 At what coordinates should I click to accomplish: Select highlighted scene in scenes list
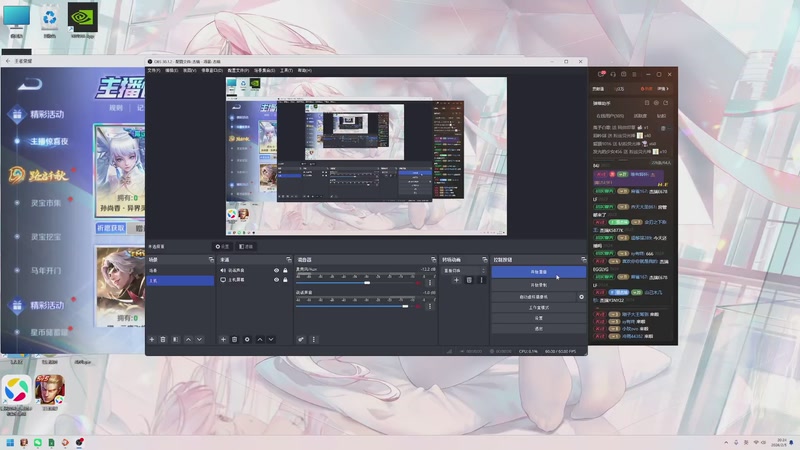tap(180, 281)
